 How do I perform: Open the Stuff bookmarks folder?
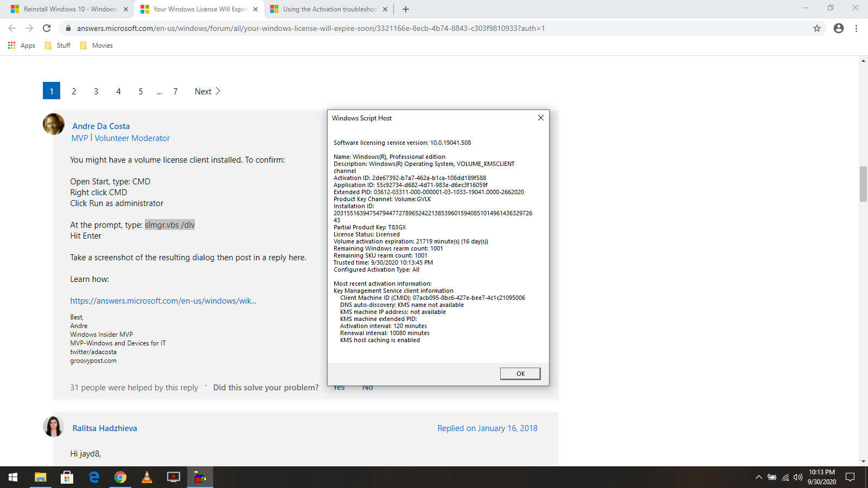pos(58,46)
